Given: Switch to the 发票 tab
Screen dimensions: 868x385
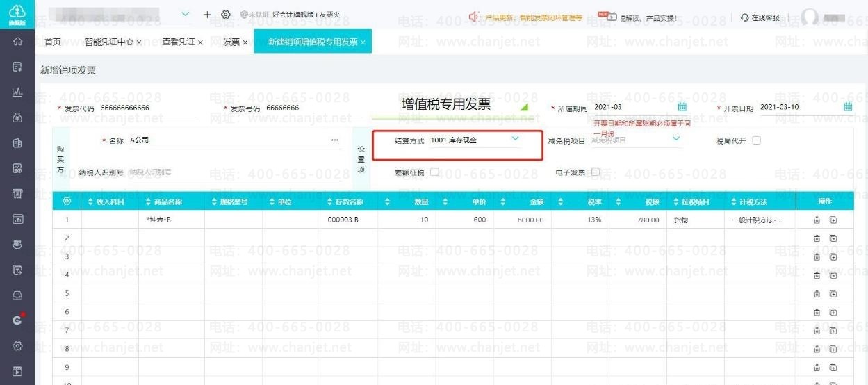Looking at the screenshot, I should click(231, 42).
